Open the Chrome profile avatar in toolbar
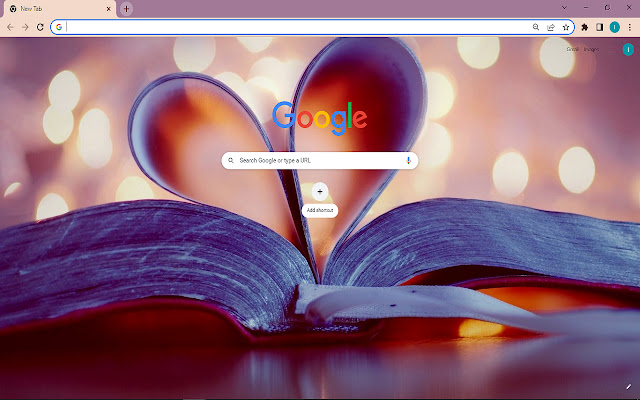 click(x=615, y=27)
